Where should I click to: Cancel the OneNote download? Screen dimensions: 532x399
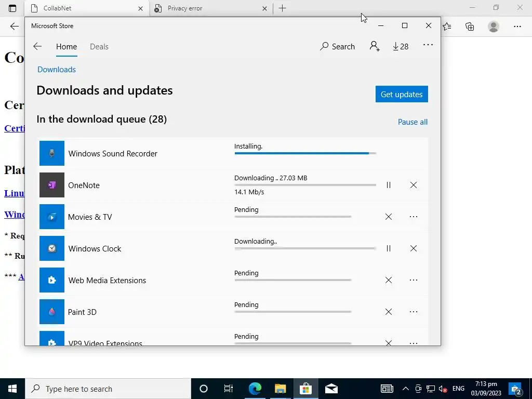click(413, 185)
